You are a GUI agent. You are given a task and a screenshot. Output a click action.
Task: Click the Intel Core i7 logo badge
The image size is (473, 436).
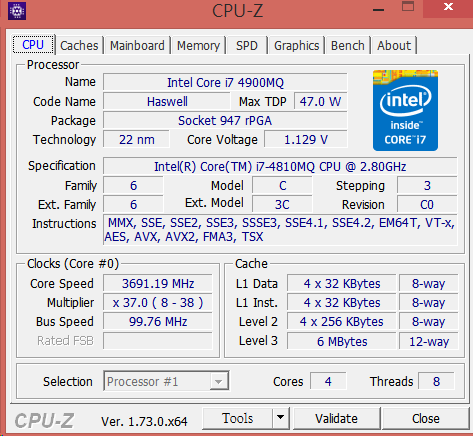[405, 110]
